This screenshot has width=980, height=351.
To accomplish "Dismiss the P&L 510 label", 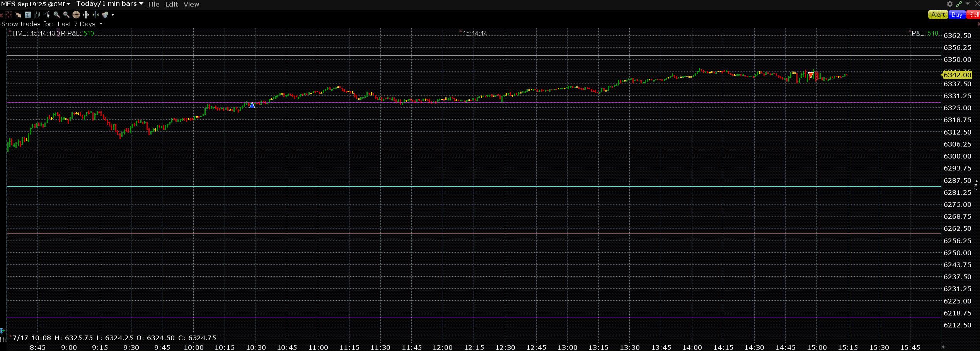I will (x=909, y=31).
